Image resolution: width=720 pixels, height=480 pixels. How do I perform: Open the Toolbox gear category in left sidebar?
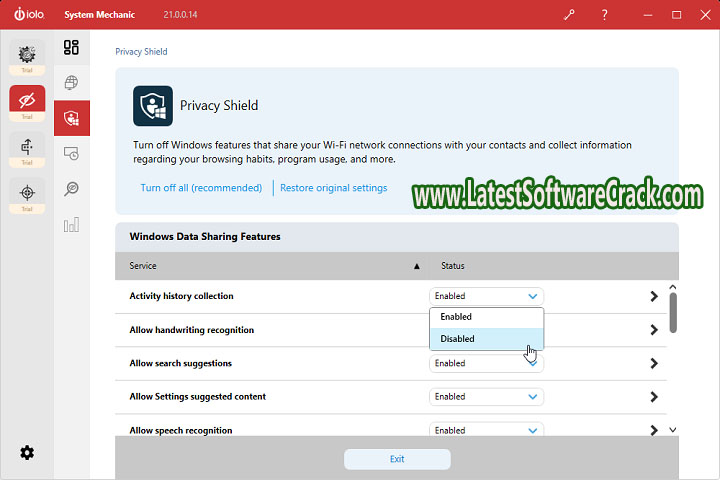[x=27, y=56]
